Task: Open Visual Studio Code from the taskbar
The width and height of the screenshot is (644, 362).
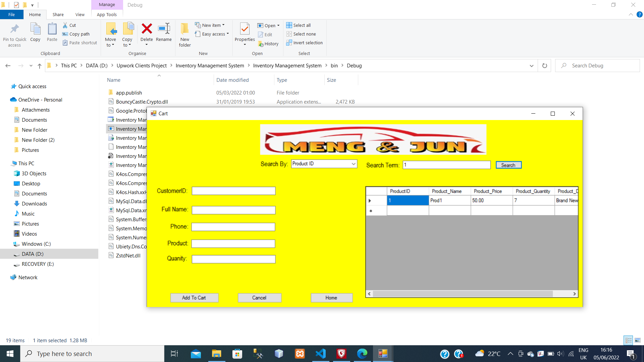Action: 321,354
